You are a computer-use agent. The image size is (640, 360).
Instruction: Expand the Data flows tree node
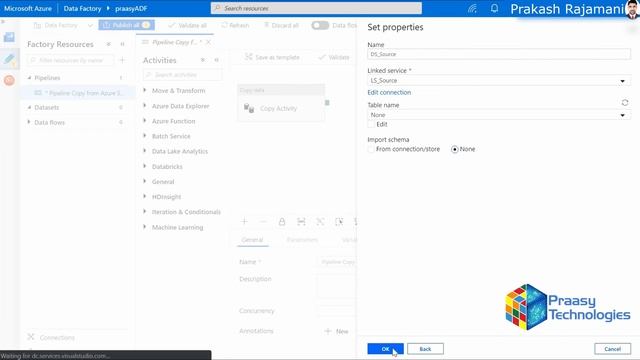(29, 122)
